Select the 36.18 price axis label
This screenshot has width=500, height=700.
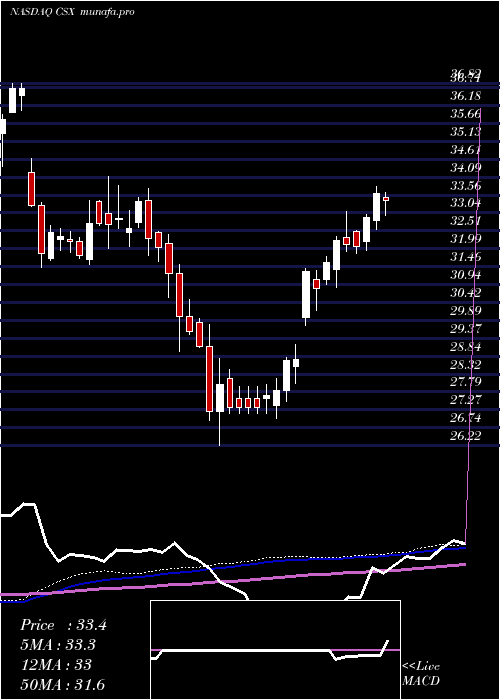465,96
